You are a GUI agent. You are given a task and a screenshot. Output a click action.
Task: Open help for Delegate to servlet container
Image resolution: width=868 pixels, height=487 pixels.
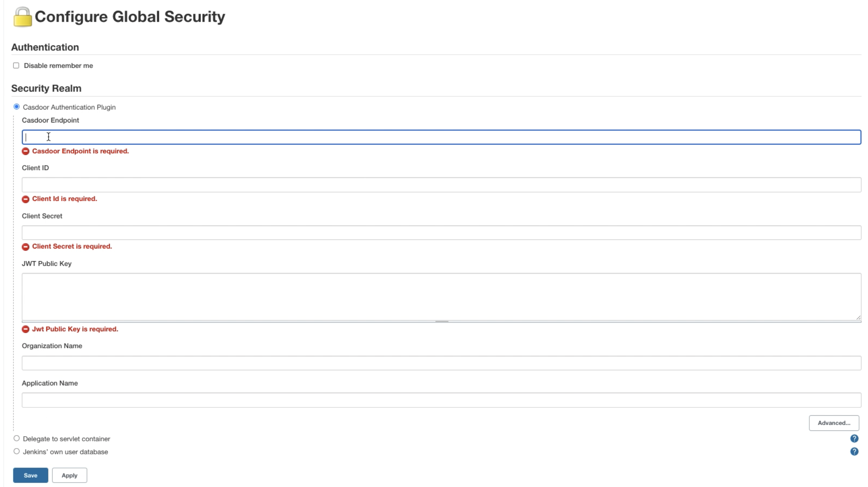(x=854, y=438)
